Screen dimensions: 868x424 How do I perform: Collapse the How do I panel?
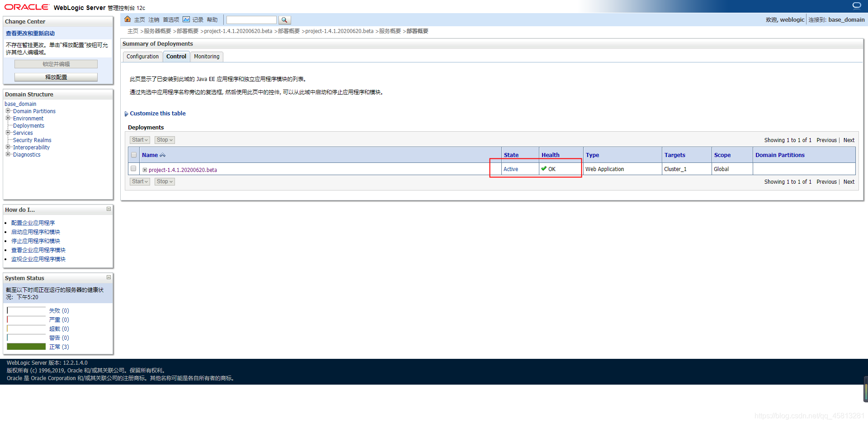108,209
